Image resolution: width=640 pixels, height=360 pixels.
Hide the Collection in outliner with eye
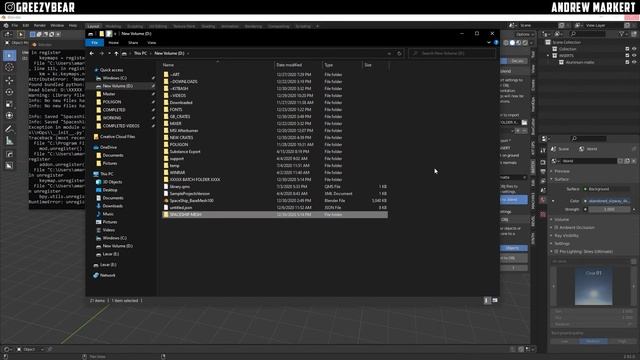(x=634, y=49)
